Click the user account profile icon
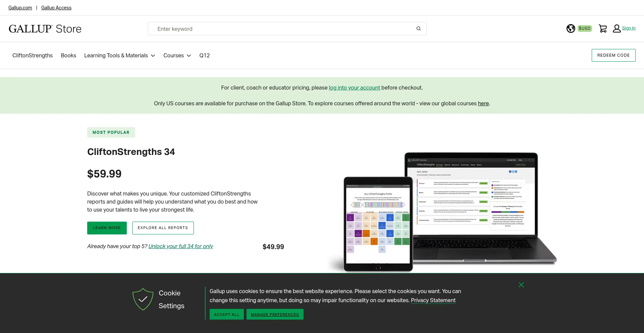Viewport: 644px width, 333px height. point(616,29)
